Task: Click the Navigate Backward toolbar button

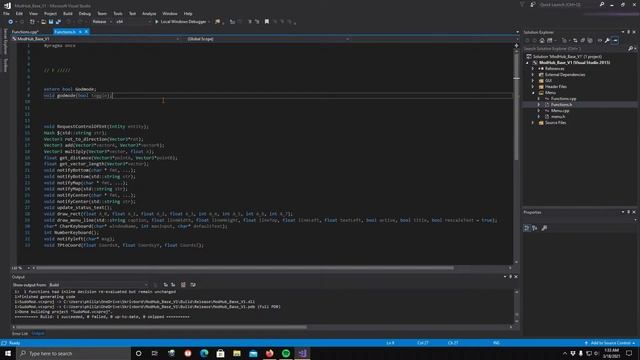Action: click(11, 22)
